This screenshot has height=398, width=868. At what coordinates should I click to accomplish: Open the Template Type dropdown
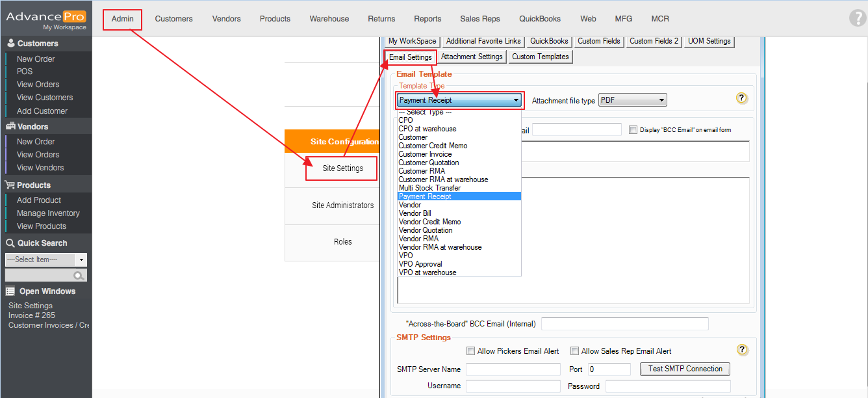(x=459, y=100)
